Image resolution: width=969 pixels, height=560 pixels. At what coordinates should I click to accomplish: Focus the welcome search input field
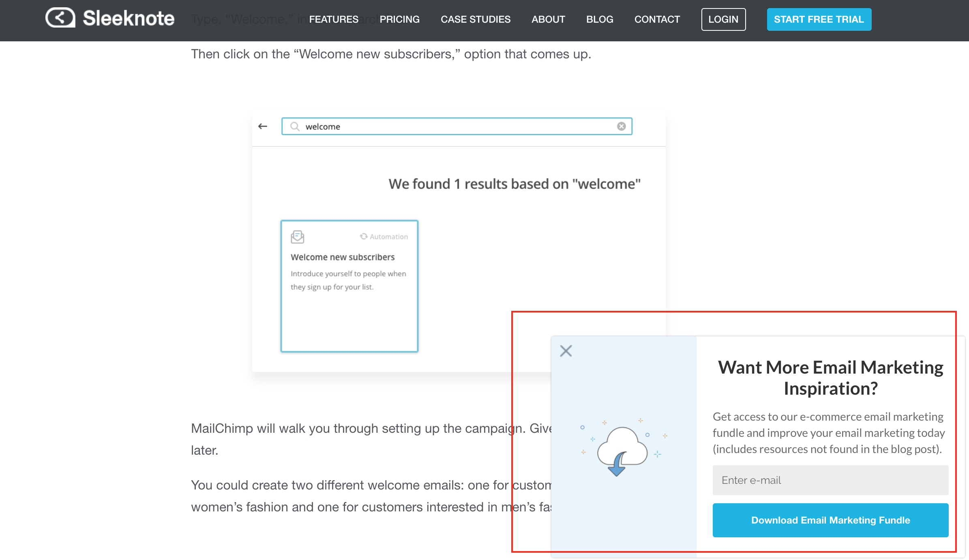coord(457,126)
